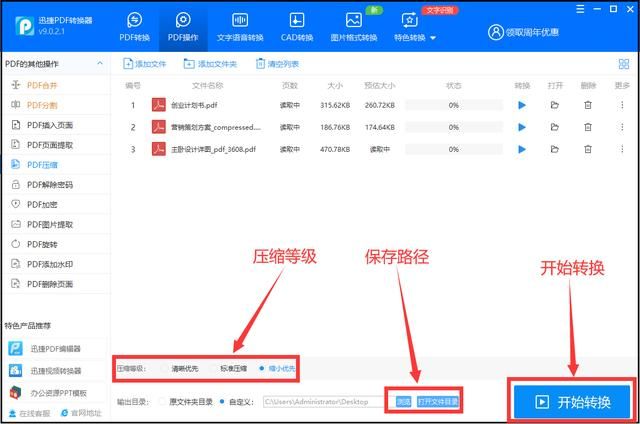Select PDF旋转 in sidebar
This screenshot has width=640, height=424.
click(56, 244)
